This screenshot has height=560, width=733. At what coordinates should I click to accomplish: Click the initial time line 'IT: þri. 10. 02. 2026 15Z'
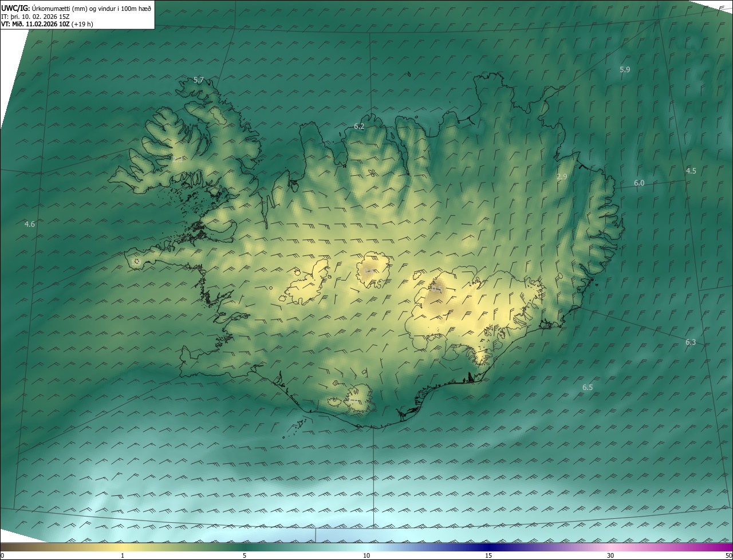[36, 17]
